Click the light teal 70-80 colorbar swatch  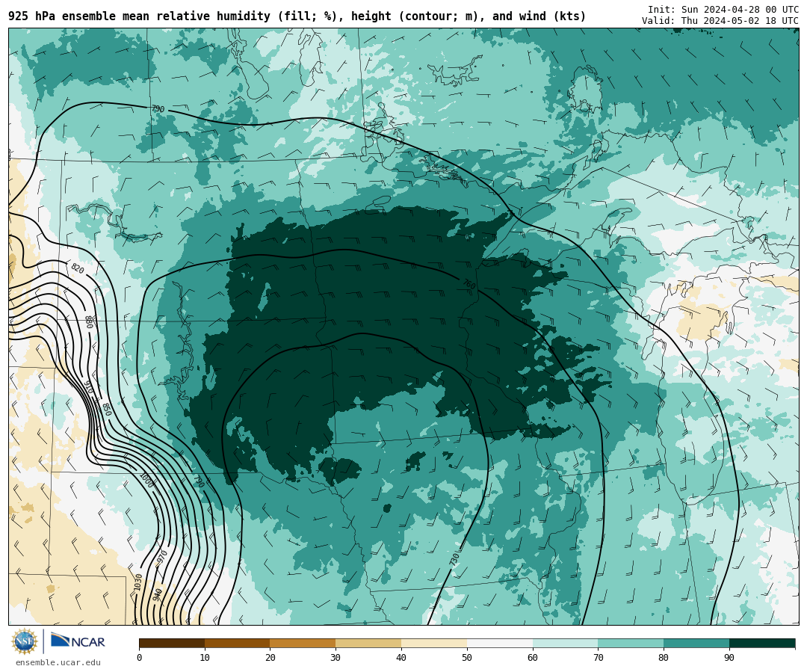click(x=631, y=643)
